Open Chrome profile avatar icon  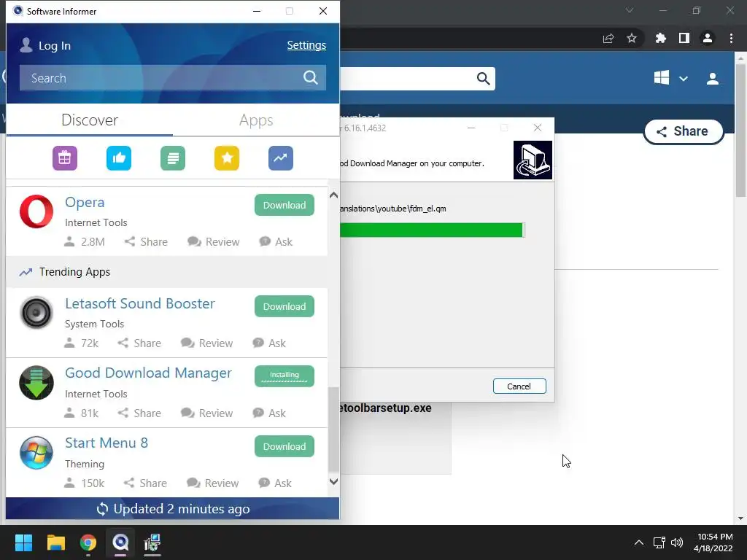708,38
